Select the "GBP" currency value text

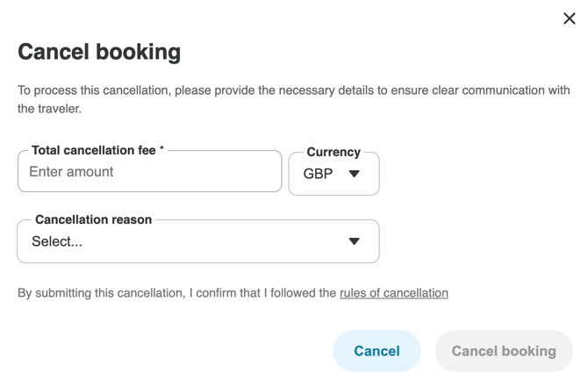(x=318, y=174)
